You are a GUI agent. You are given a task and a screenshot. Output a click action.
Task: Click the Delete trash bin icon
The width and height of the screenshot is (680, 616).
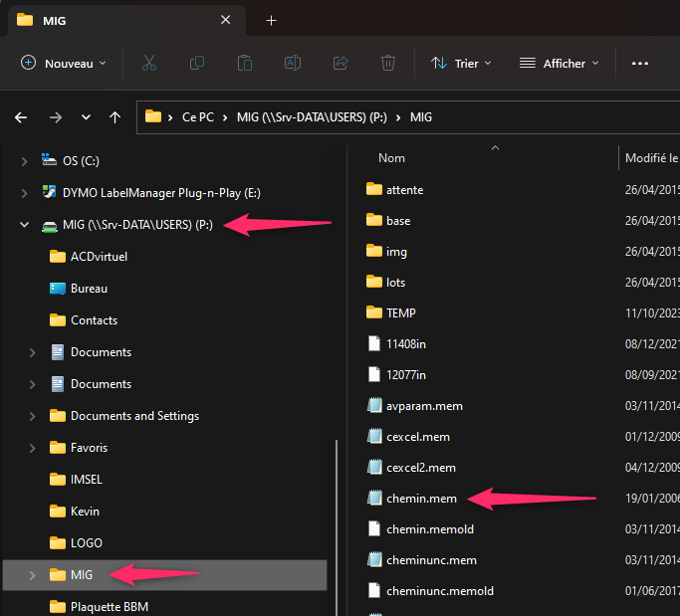[x=388, y=63]
